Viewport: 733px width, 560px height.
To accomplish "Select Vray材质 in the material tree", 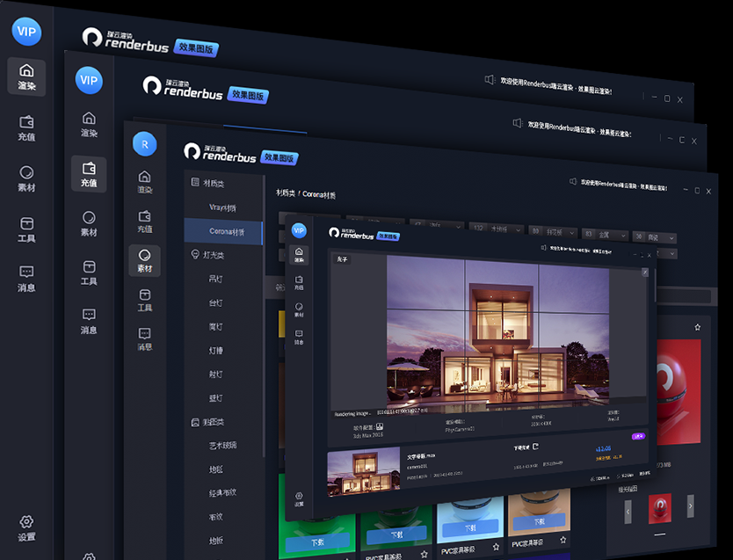I will click(223, 207).
